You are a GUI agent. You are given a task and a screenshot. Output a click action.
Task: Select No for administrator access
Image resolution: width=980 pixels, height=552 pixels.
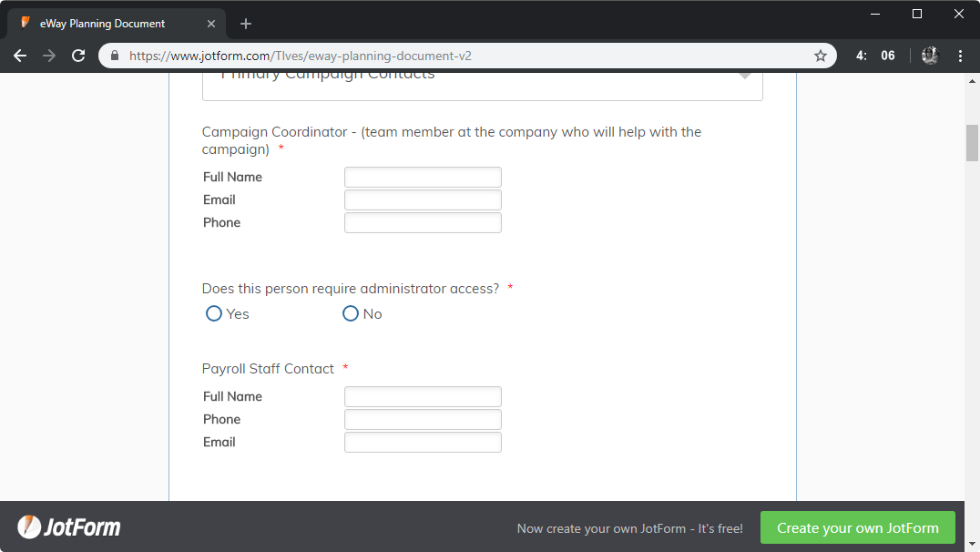click(x=351, y=313)
